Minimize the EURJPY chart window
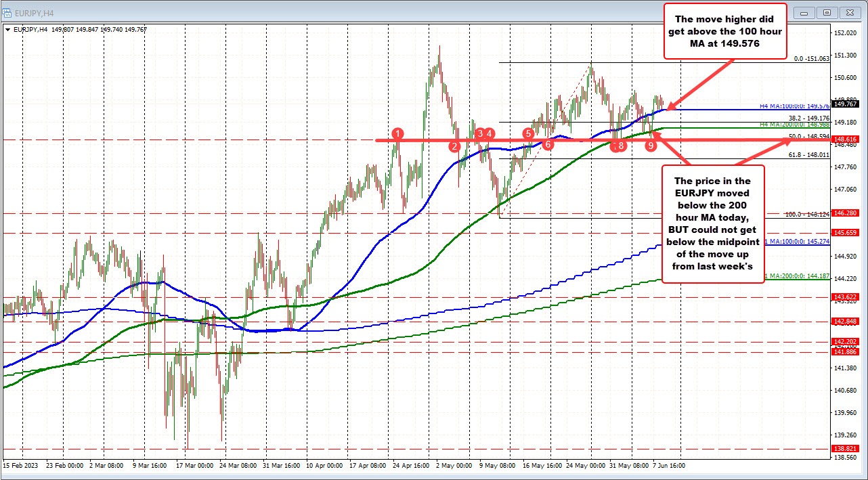868x480 pixels. (x=805, y=12)
